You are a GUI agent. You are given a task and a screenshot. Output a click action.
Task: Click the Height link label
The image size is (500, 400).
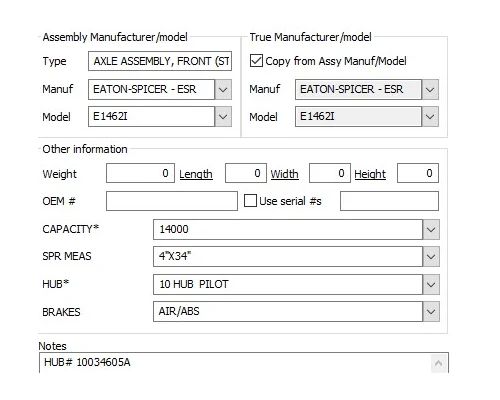[x=370, y=174]
